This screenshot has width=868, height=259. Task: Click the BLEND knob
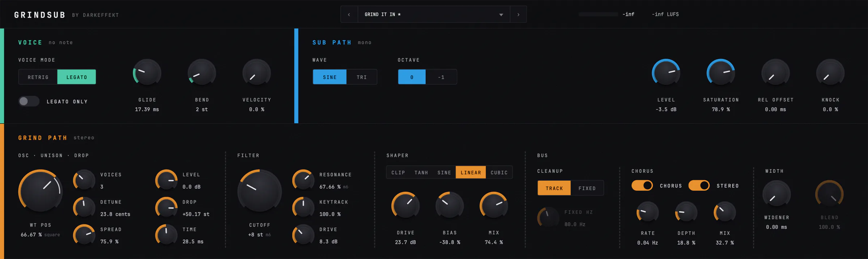(x=829, y=194)
